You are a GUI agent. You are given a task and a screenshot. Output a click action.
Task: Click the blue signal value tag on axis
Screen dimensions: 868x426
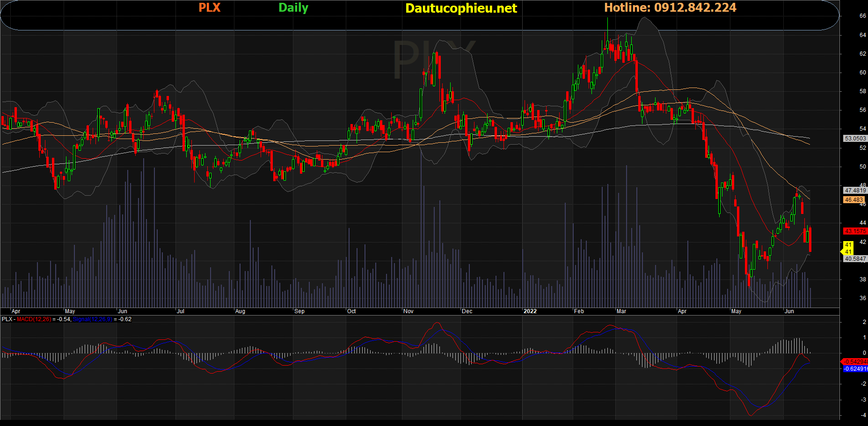[x=855, y=369]
